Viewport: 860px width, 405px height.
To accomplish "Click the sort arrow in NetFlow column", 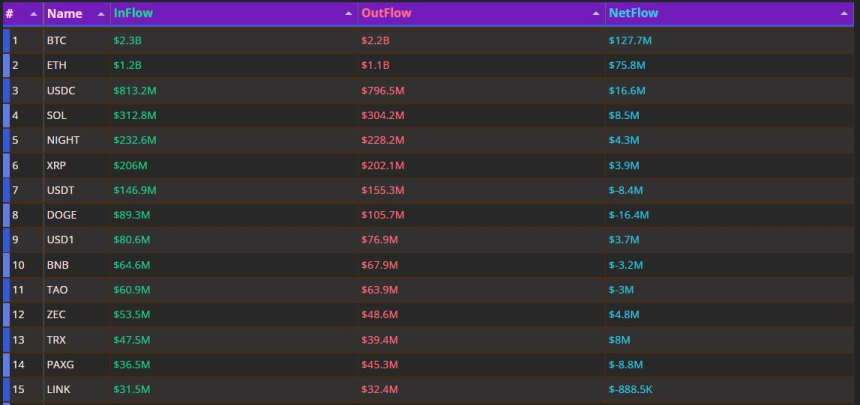I will 845,15.
